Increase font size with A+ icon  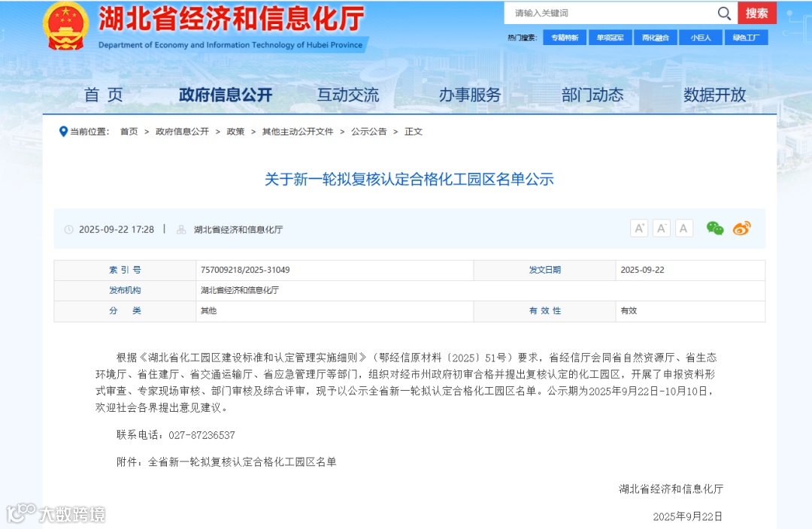click(639, 228)
